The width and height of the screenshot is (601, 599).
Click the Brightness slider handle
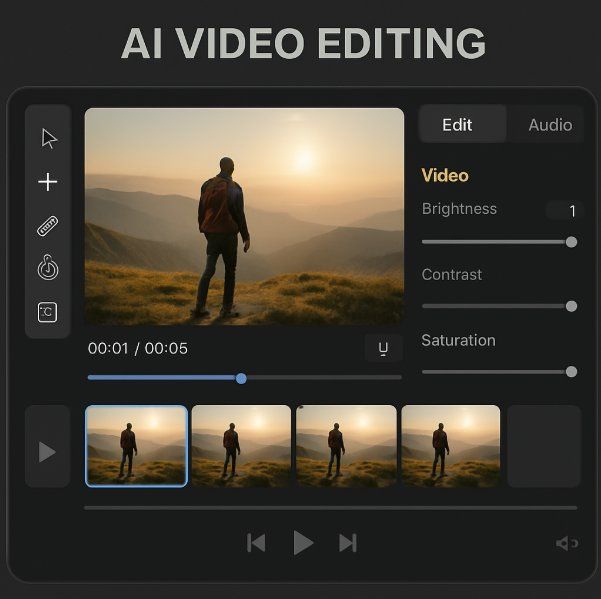pos(571,242)
